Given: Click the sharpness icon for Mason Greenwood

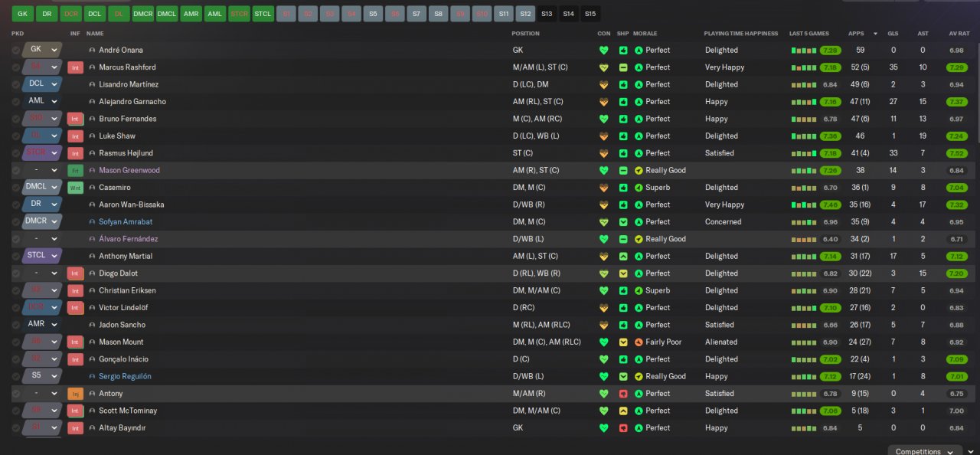Looking at the screenshot, I should click(623, 170).
